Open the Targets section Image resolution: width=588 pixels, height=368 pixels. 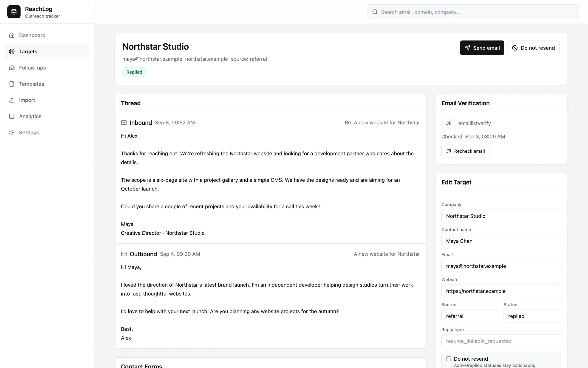click(x=47, y=51)
